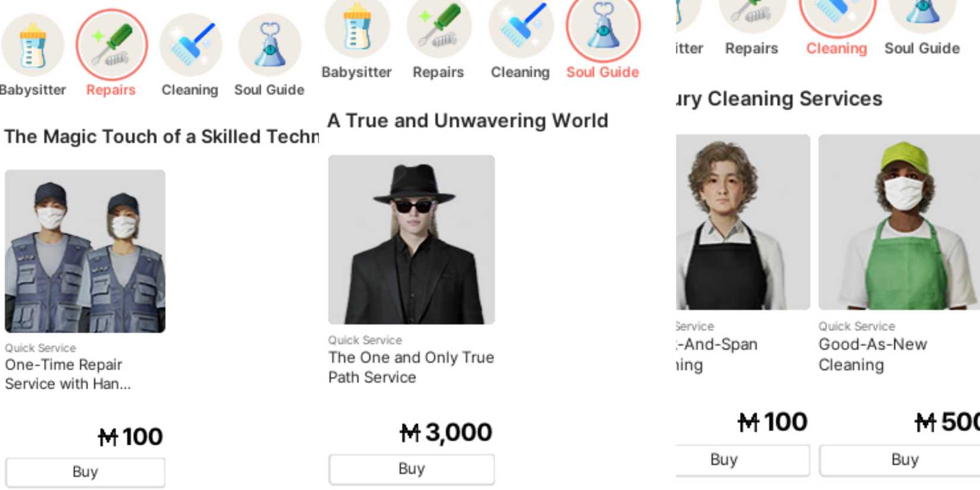Click the red-circled Repairs screwdriver icon
This screenshot has height=490, width=980.
[112, 45]
